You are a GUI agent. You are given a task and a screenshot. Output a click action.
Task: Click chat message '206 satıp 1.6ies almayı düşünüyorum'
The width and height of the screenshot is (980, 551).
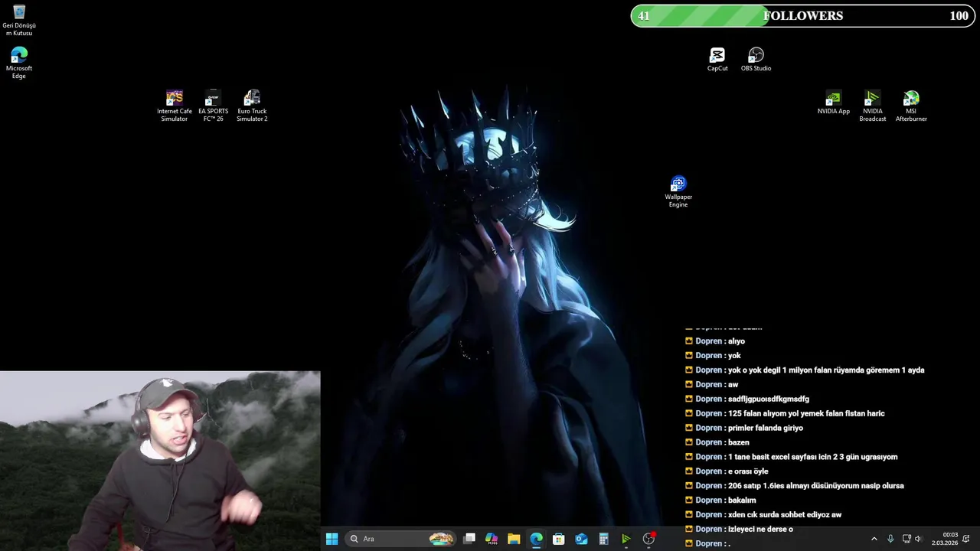816,486
